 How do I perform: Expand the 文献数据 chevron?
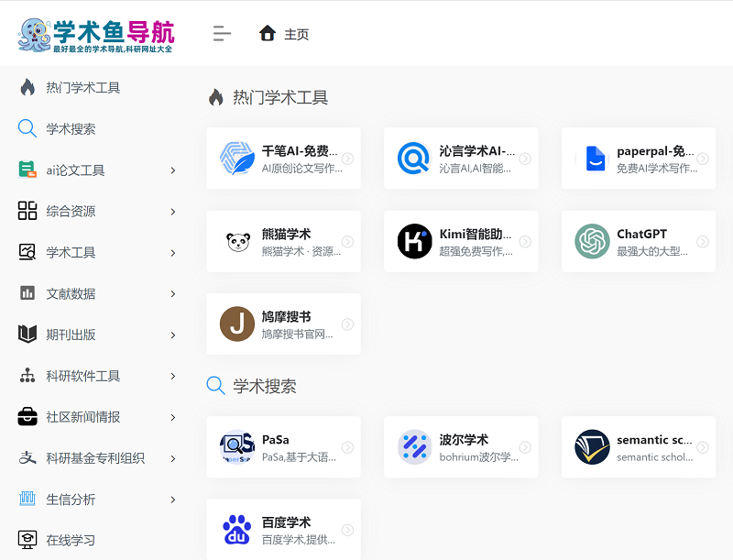[x=173, y=294]
